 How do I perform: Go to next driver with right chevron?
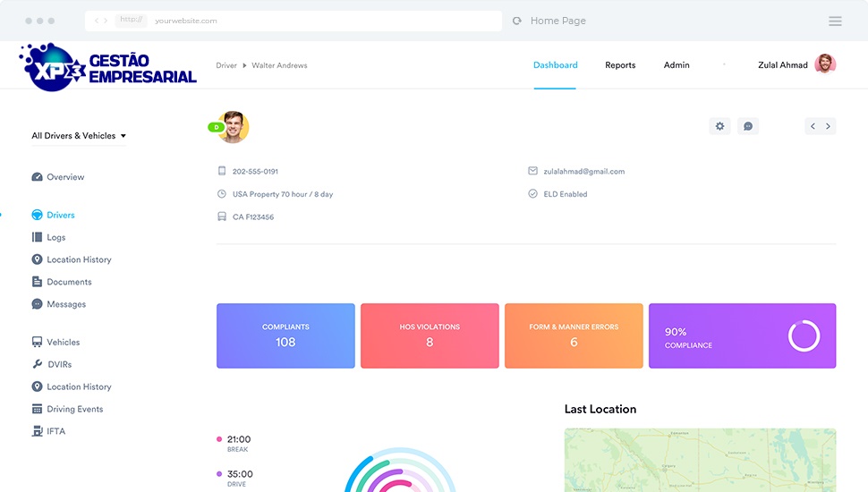click(828, 126)
